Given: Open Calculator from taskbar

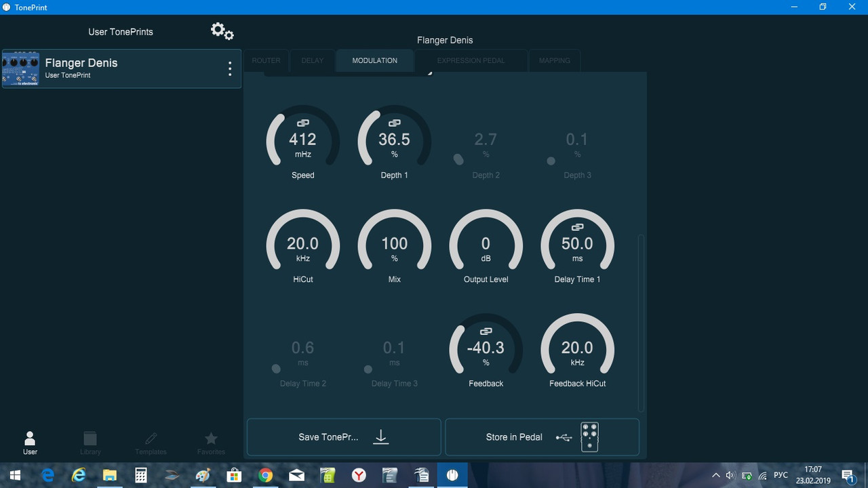Looking at the screenshot, I should click(x=141, y=475).
